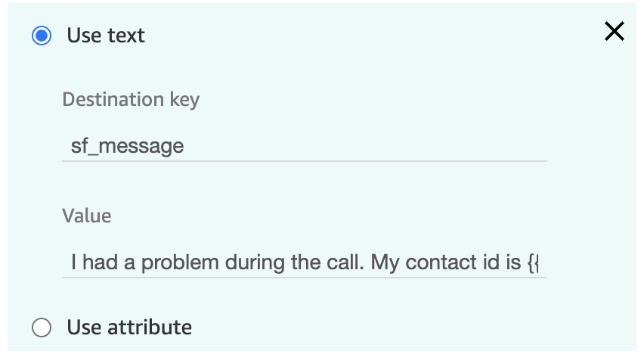Click the filled blue radio circle

(42, 36)
